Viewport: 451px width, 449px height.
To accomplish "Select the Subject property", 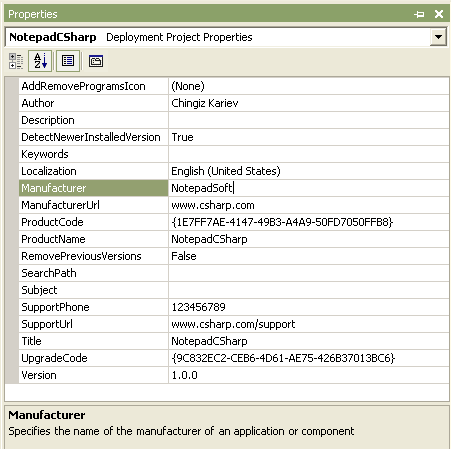I will pos(93,290).
